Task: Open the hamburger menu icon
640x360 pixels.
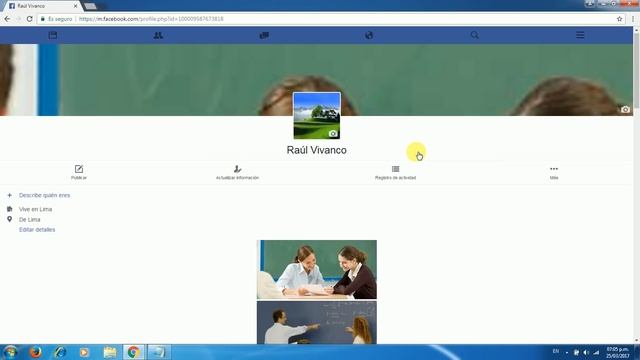Action: [x=580, y=35]
